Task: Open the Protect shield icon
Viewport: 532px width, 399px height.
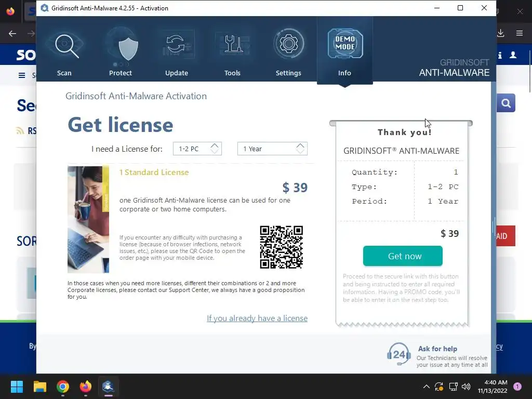Action: pyautogui.click(x=128, y=48)
